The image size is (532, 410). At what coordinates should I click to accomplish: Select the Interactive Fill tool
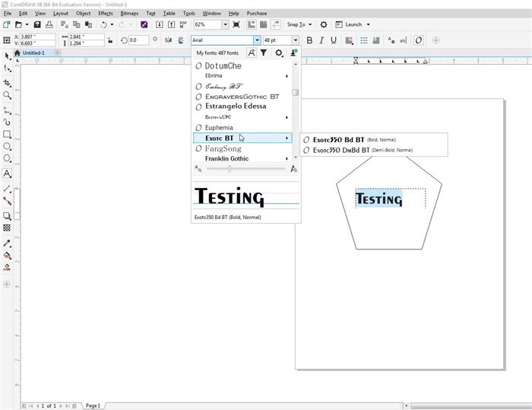coord(7,256)
